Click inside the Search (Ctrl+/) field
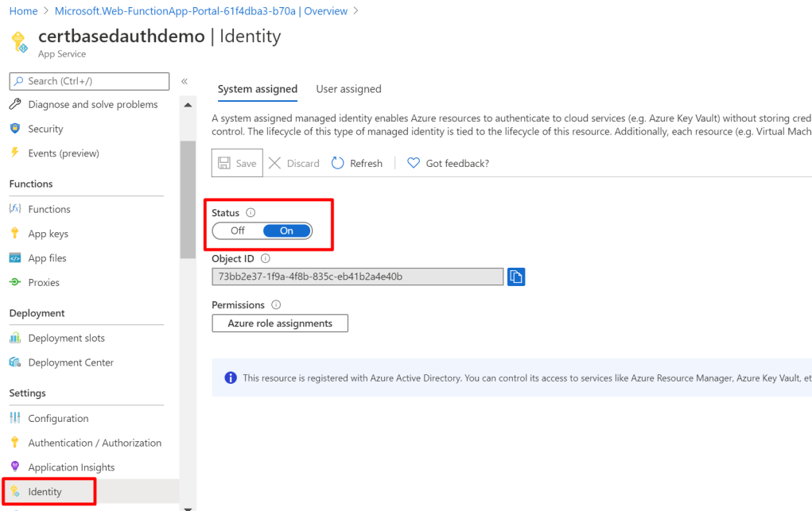 tap(89, 81)
